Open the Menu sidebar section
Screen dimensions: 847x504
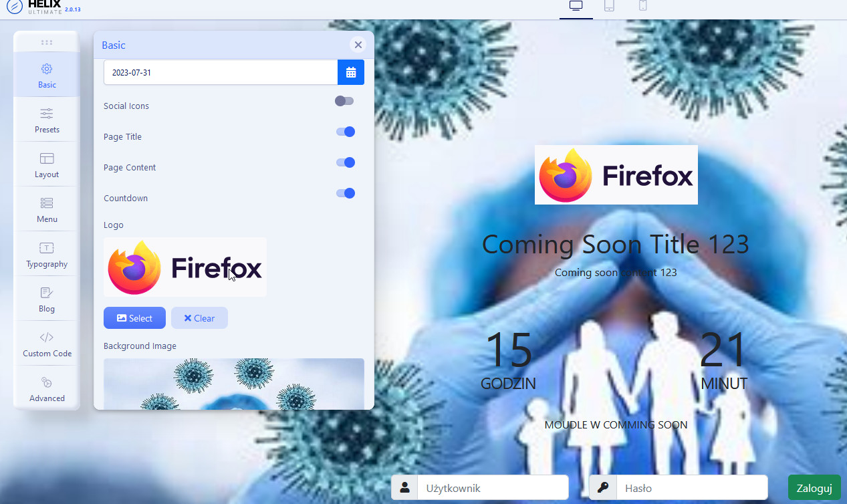[47, 209]
